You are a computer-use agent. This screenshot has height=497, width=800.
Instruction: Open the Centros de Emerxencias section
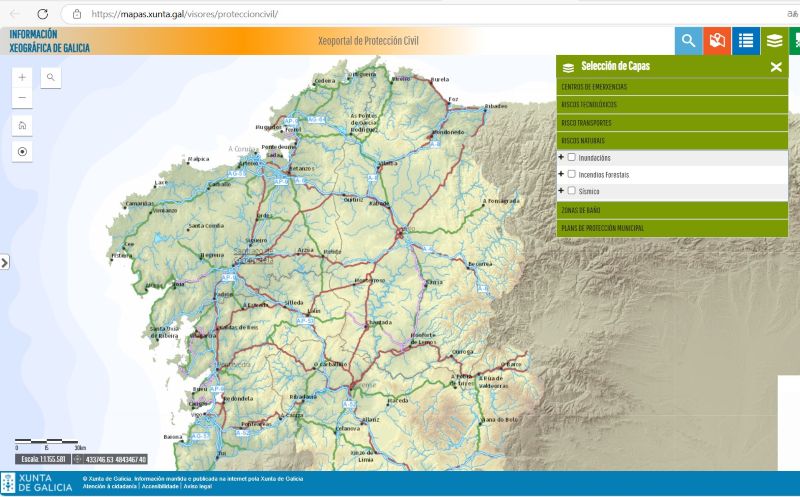click(671, 87)
